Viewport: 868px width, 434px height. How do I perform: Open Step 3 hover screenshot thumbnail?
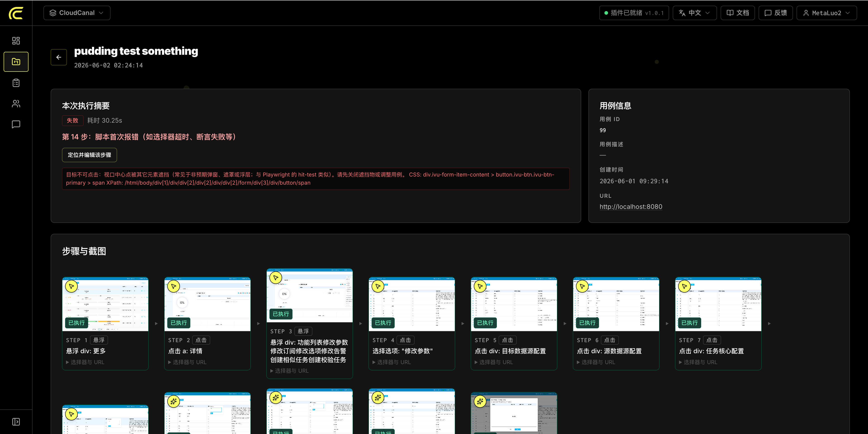click(309, 295)
